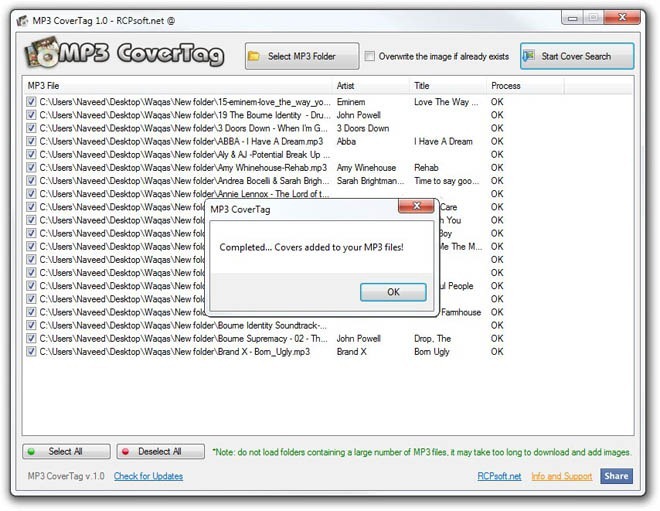
Task: Uncheck the Bourne Identity Soundtrack file
Action: click(31, 325)
